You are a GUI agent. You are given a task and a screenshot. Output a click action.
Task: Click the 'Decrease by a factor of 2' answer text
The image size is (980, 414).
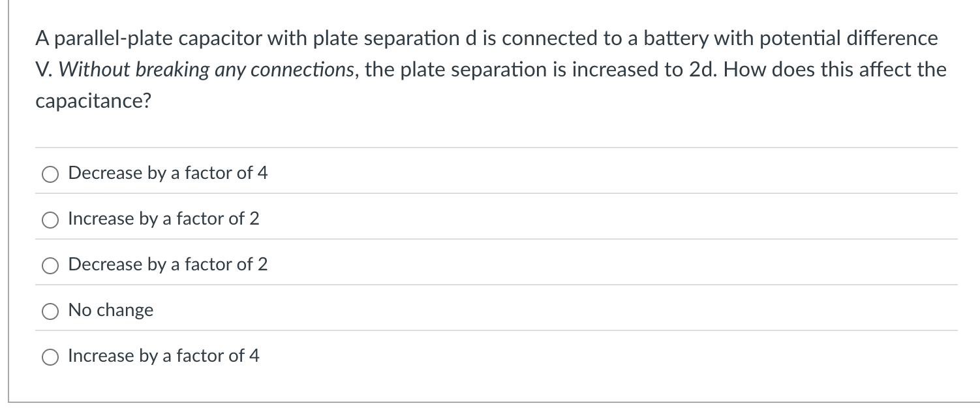coord(168,264)
